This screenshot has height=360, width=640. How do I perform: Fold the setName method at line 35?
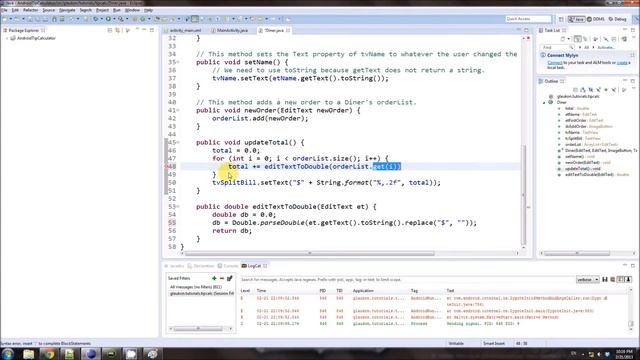(x=178, y=62)
